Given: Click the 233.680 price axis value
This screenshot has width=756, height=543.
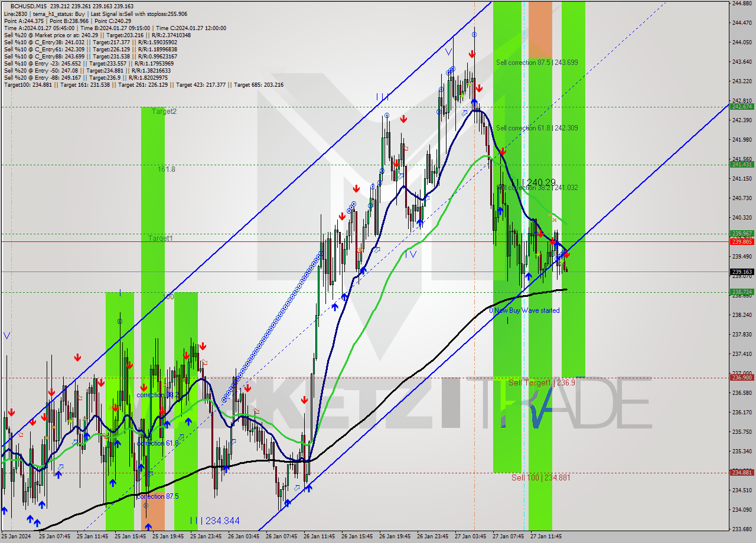Looking at the screenshot, I should pos(742,529).
